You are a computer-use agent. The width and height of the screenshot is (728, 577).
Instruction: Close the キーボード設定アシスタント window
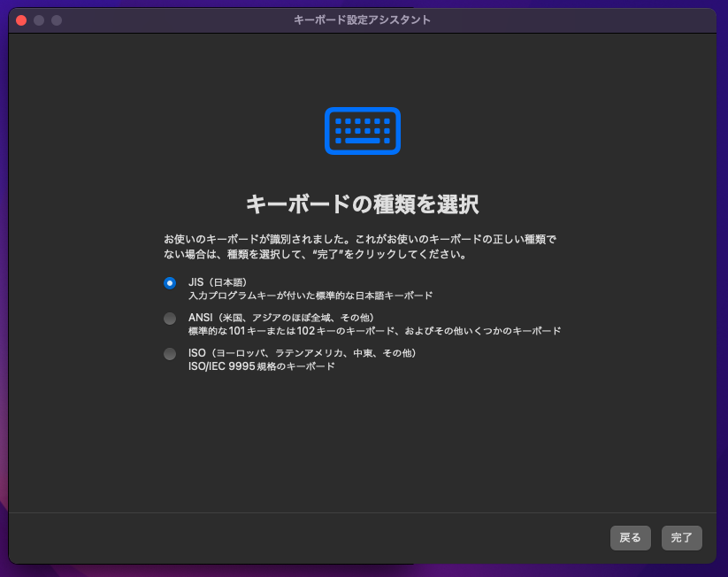point(21,20)
